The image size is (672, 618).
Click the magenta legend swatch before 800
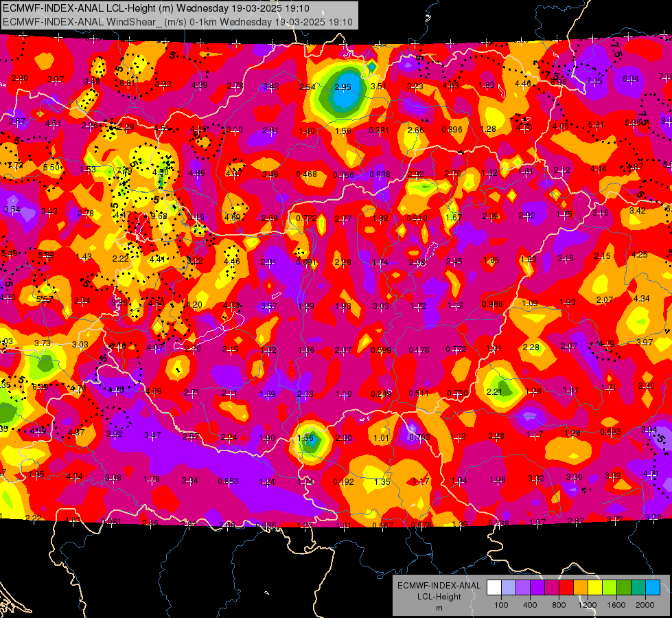coord(552,588)
